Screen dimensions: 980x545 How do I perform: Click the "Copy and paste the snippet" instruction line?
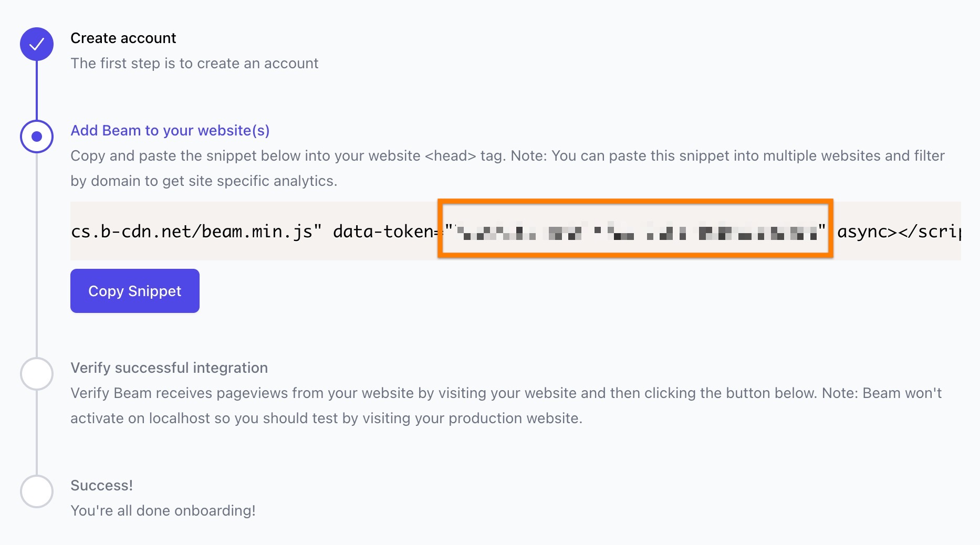pos(507,155)
